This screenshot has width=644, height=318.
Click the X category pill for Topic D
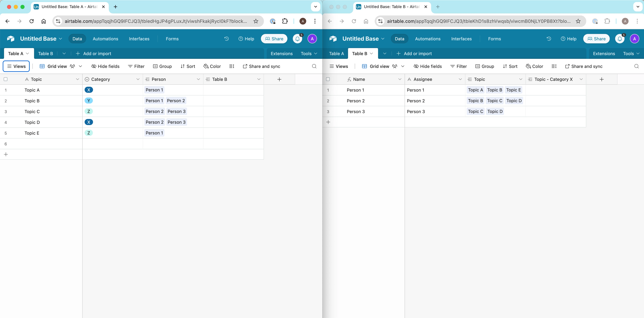coord(89,122)
